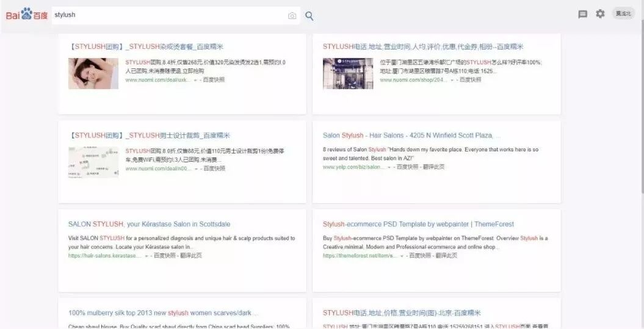Screen dimensions: 644x329
Task: Open the STYLUSH storefront photo thumbnail
Action: point(348,73)
